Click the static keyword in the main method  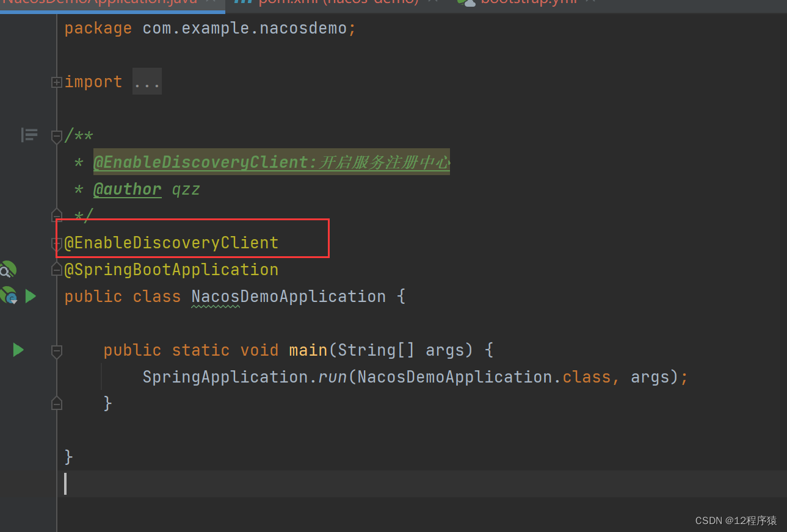pyautogui.click(x=201, y=350)
